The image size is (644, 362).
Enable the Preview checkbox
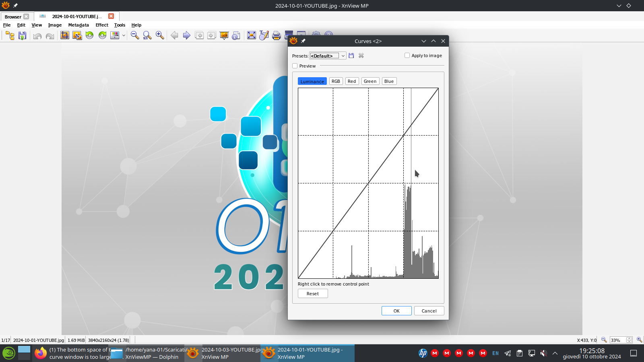pos(295,66)
